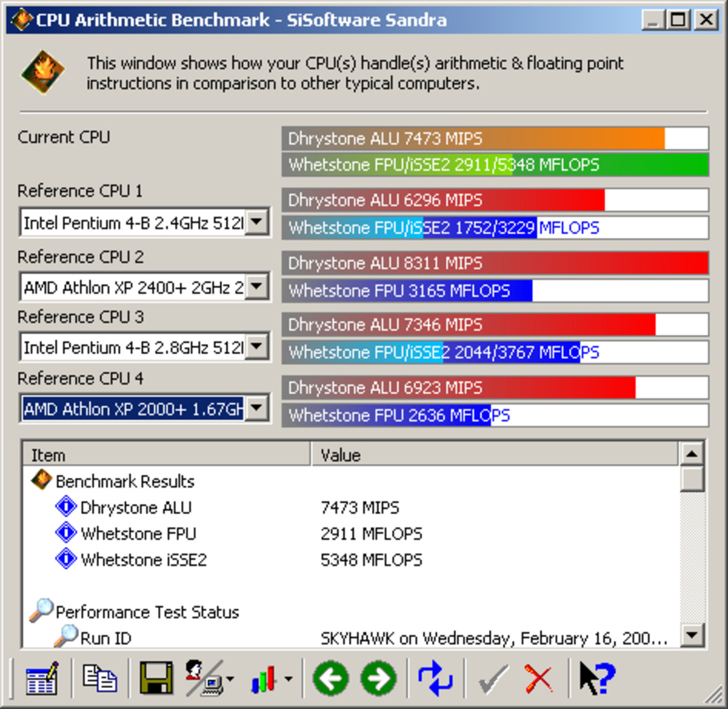Screen dimensions: 728x709
Task: Click the results list scroll up arrow
Action: 692,454
